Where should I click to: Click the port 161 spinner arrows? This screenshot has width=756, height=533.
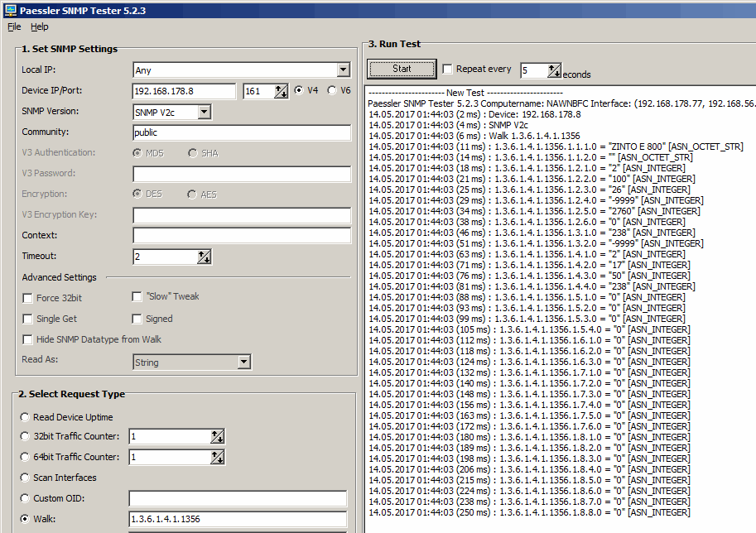(x=281, y=91)
